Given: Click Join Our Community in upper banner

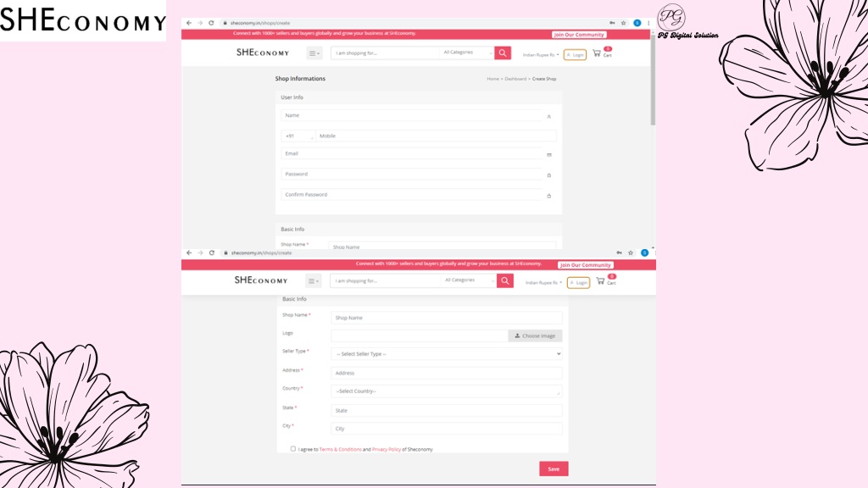Looking at the screenshot, I should click(x=579, y=34).
